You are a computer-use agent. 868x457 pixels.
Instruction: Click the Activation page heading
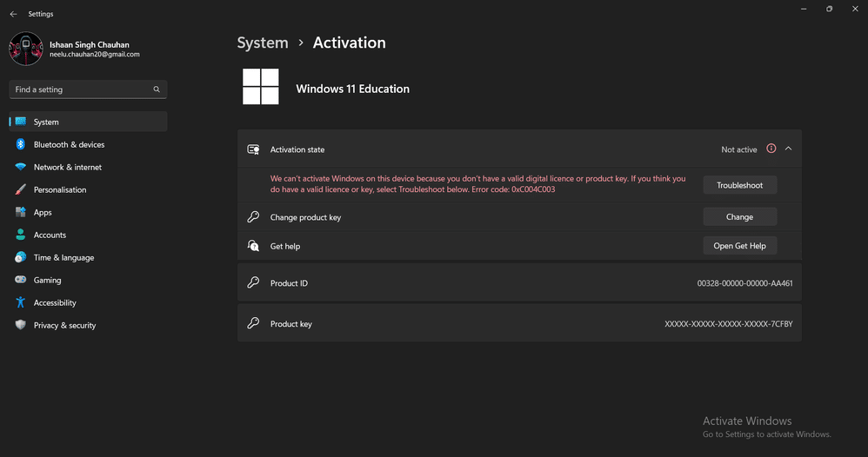tap(350, 43)
